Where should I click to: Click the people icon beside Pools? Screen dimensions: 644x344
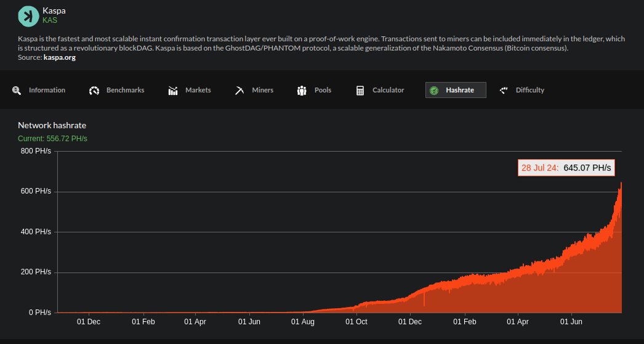coord(302,91)
